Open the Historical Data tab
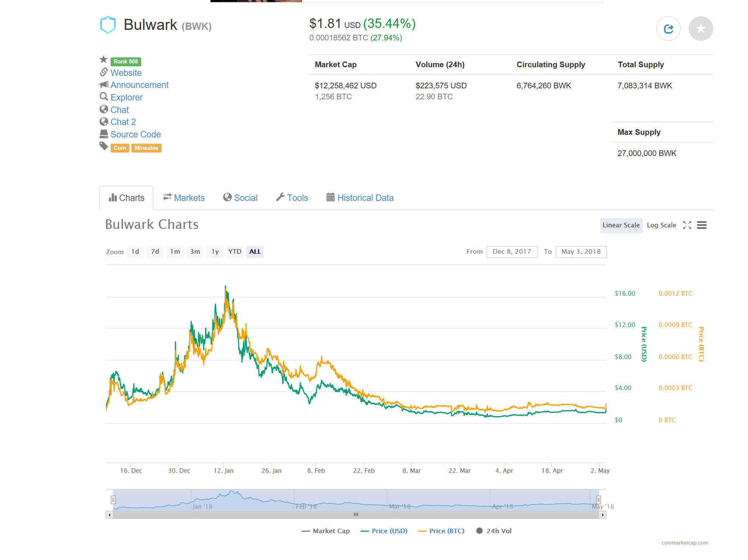Screen dimensions: 748x560 tap(360, 198)
